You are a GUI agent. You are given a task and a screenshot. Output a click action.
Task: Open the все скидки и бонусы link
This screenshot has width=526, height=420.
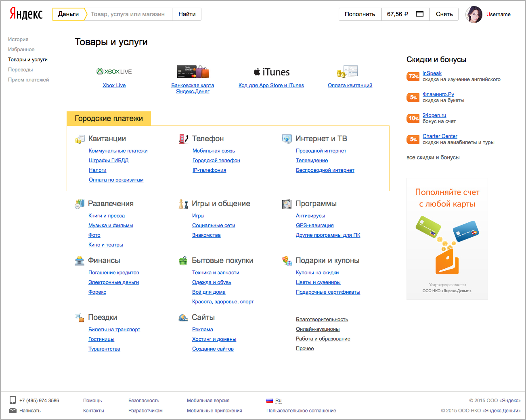[x=433, y=158]
